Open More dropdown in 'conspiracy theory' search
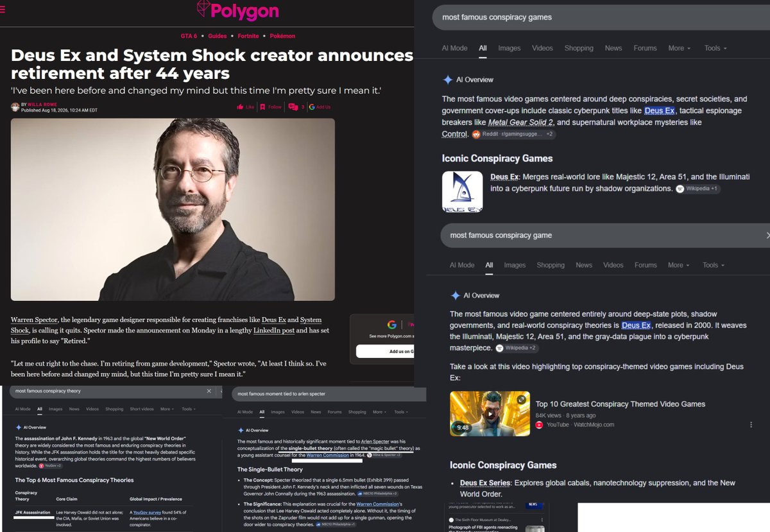This screenshot has width=770, height=532. (167, 409)
